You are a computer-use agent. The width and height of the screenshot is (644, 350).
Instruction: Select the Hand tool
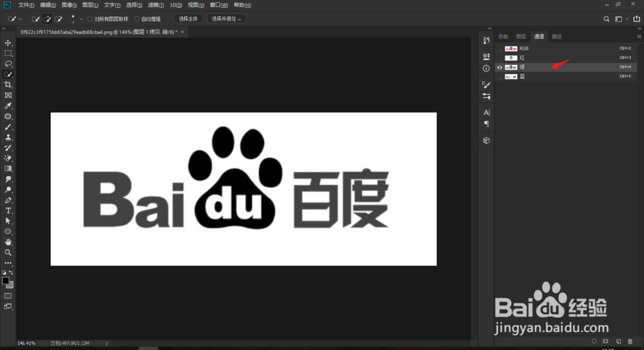click(8, 242)
